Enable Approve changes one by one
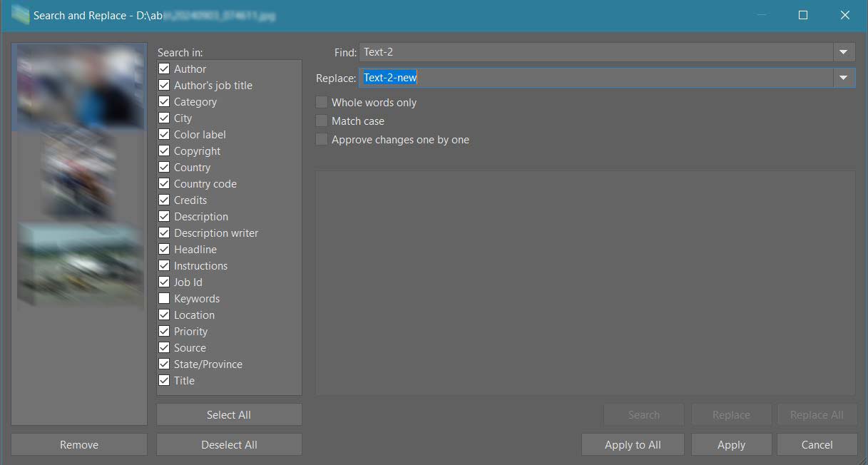868x465 pixels. tap(322, 140)
